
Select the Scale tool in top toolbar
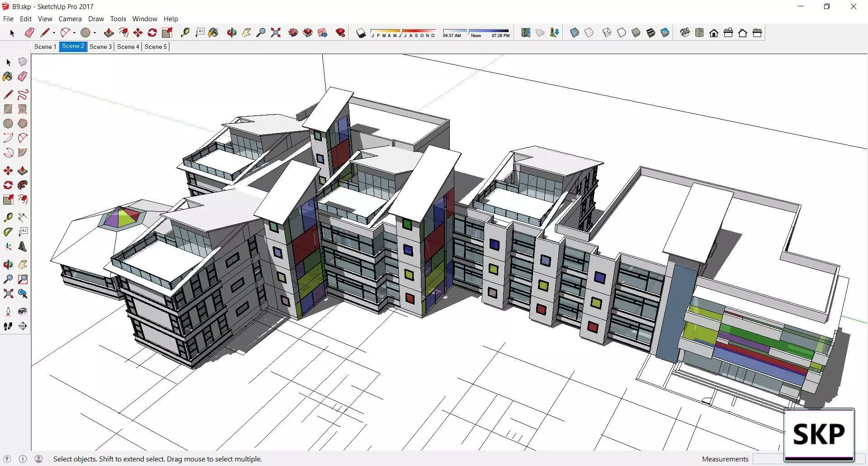pyautogui.click(x=167, y=33)
